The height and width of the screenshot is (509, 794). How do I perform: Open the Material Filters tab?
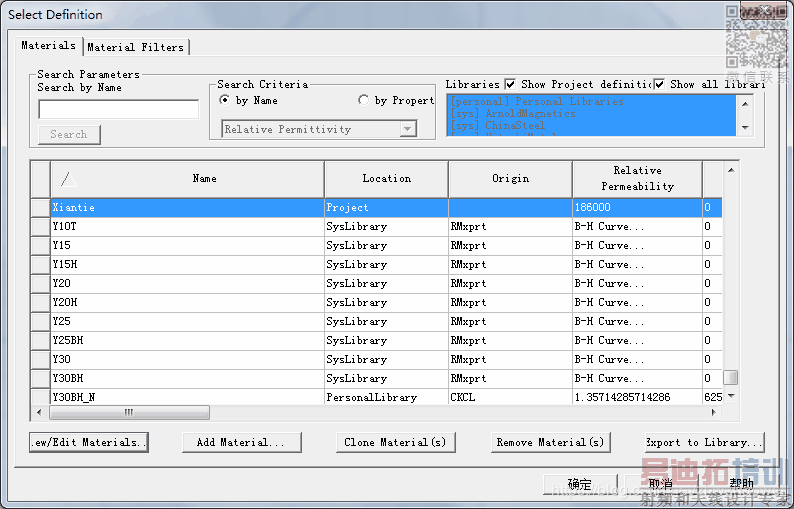(136, 47)
